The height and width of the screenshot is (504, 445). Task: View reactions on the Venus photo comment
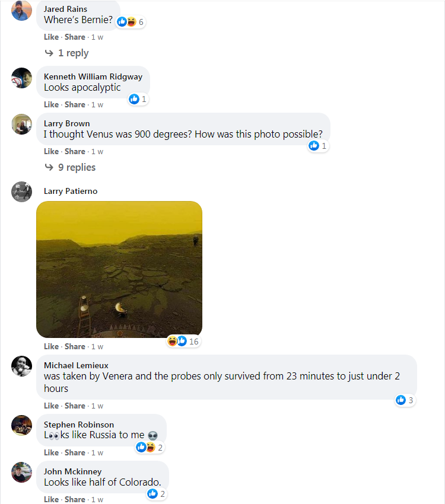[183, 342]
